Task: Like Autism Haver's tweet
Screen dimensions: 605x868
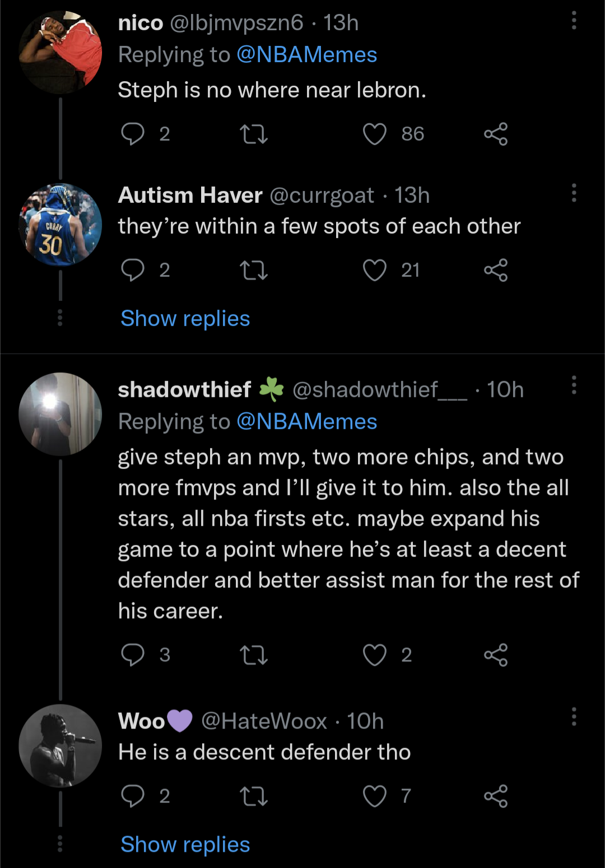Action: [x=375, y=271]
